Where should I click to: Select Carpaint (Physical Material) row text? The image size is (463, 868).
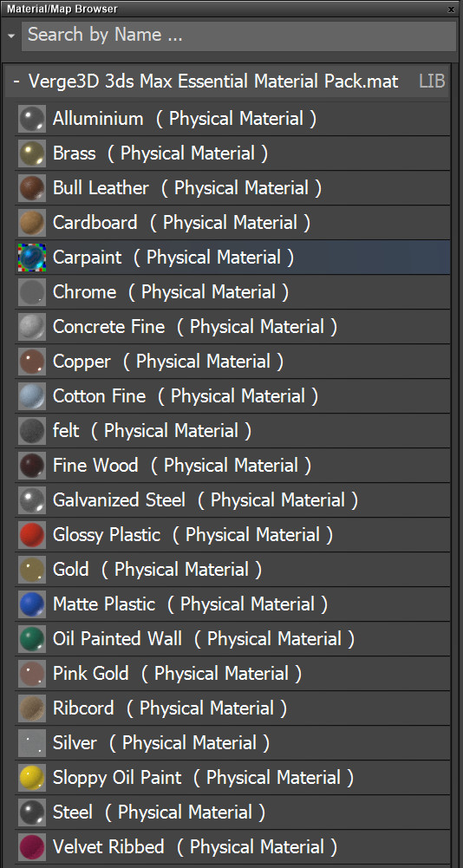[173, 258]
